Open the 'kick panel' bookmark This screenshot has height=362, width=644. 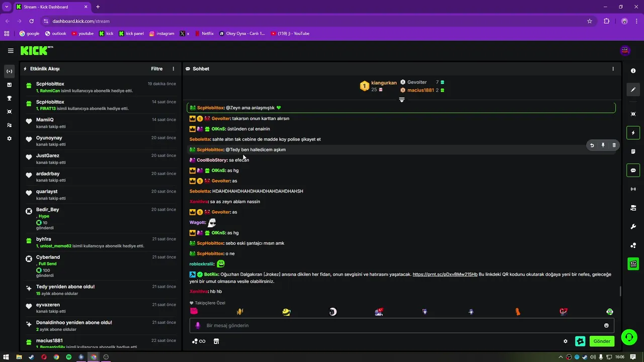(x=131, y=34)
